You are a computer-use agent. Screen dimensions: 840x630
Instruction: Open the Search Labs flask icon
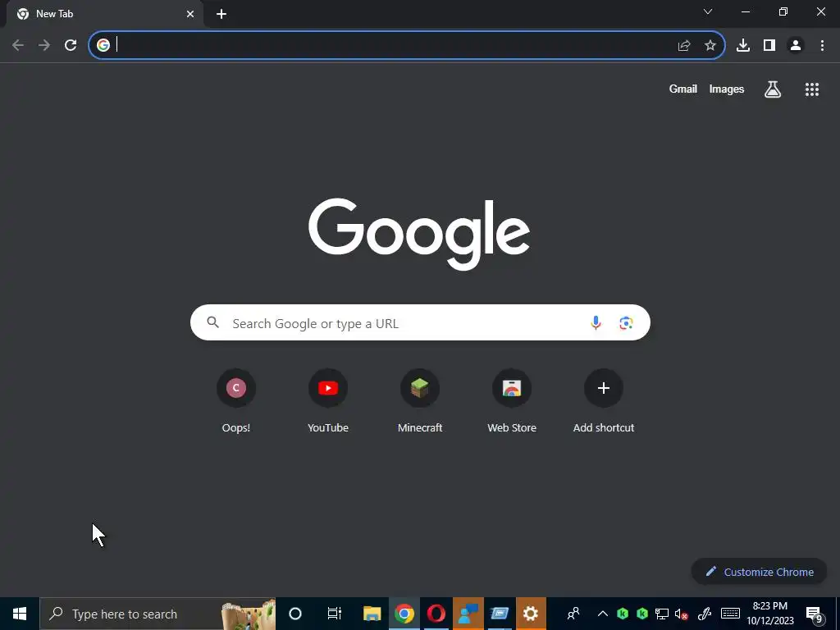(x=773, y=89)
